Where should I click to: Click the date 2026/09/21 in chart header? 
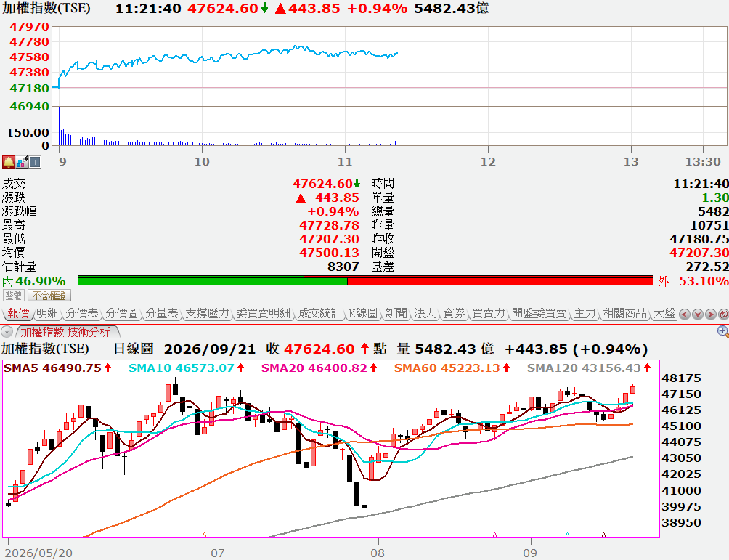pos(210,349)
